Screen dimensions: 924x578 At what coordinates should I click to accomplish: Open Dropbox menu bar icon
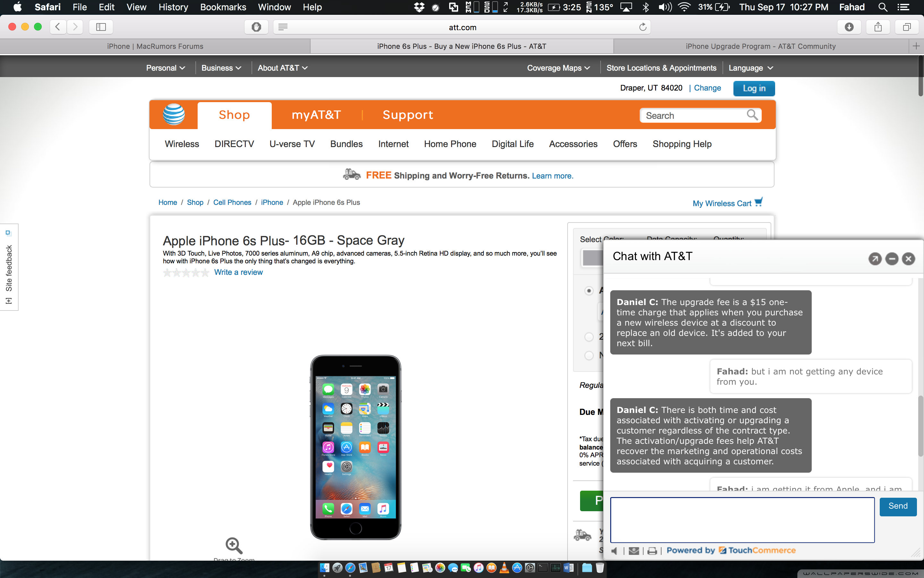pos(419,7)
